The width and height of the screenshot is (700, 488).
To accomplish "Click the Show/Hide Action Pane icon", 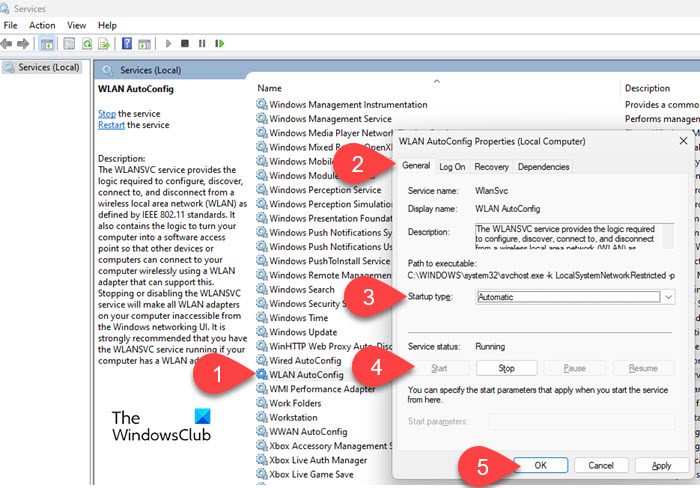I will pyautogui.click(x=144, y=44).
